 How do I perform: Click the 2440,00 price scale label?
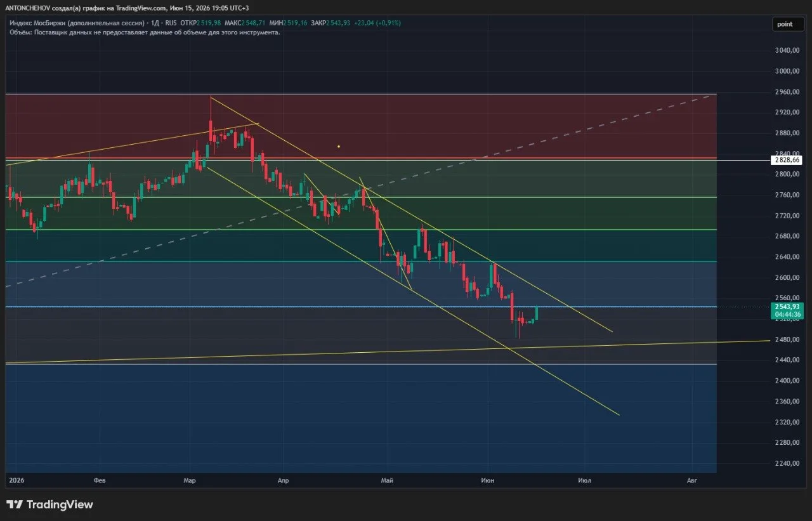click(x=789, y=360)
